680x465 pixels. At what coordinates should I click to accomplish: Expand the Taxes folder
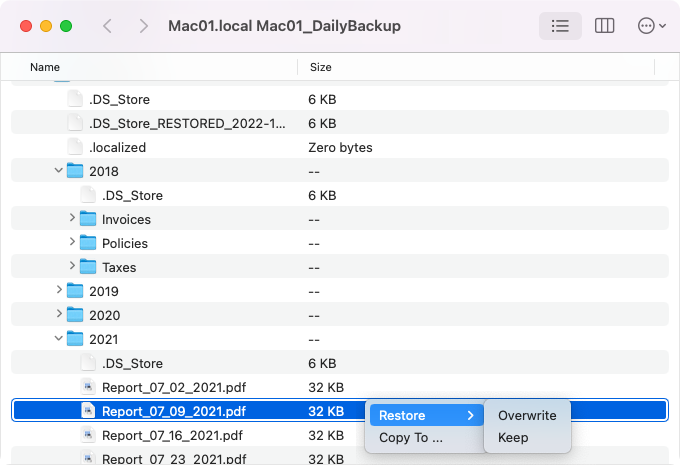point(72,265)
